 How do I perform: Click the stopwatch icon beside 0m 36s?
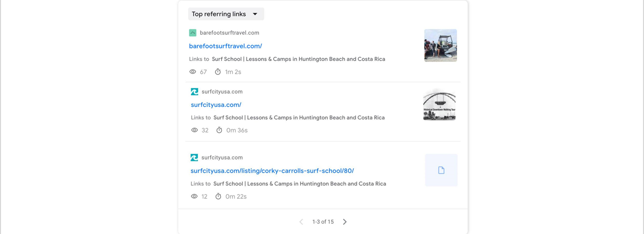pos(219,130)
